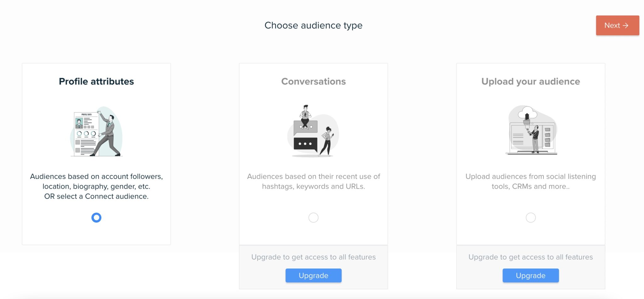Click the black speech bubble with dots

click(305, 144)
